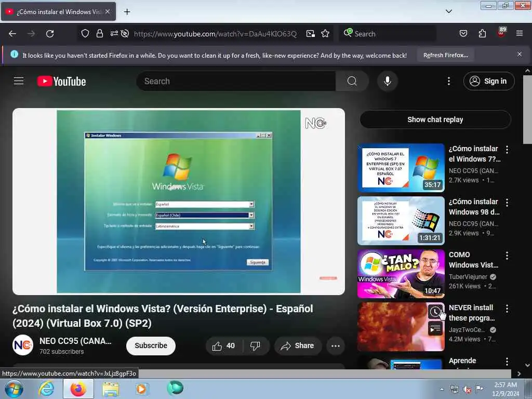Image resolution: width=532 pixels, height=399 pixels.
Task: Click the site padlock security icon
Action: click(x=99, y=33)
